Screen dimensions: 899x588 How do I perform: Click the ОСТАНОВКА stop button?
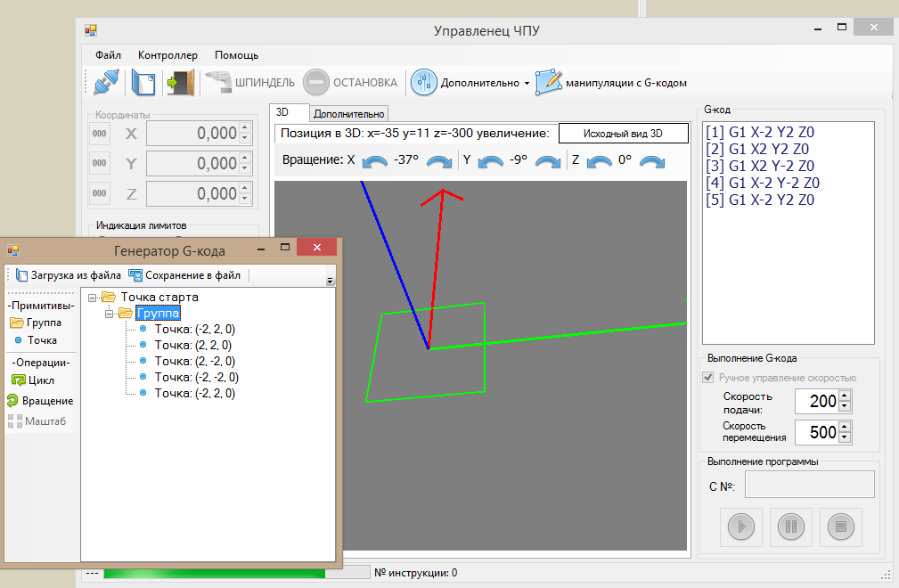click(350, 83)
